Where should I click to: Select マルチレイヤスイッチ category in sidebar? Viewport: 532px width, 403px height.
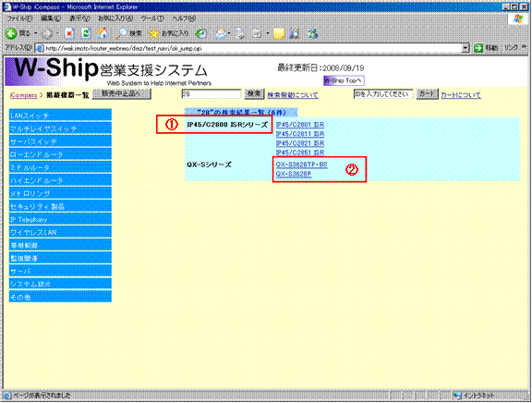(60, 128)
